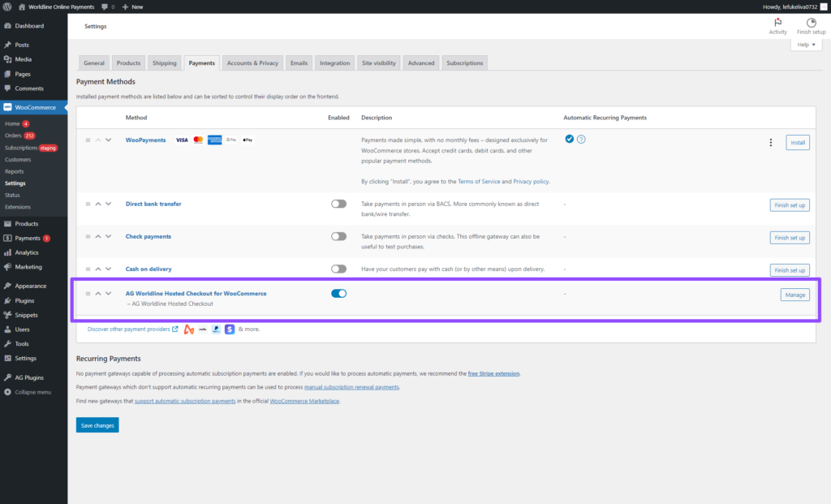This screenshot has height=504, width=831.
Task: Move Check payments up with arrow
Action: pos(98,236)
